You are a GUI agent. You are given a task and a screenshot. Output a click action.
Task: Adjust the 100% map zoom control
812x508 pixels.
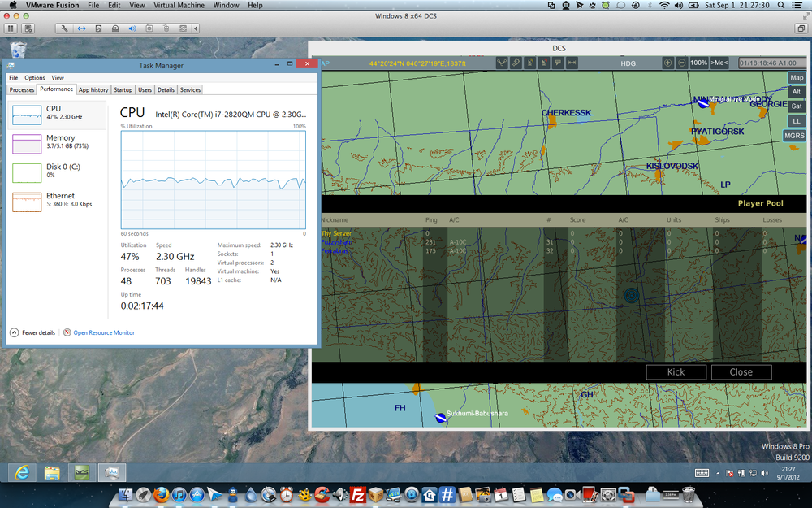(698, 63)
